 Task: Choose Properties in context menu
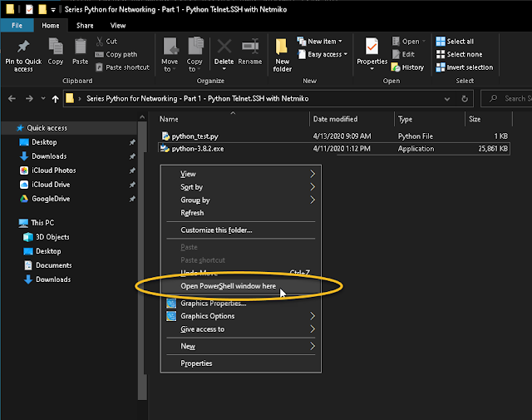tap(240, 363)
